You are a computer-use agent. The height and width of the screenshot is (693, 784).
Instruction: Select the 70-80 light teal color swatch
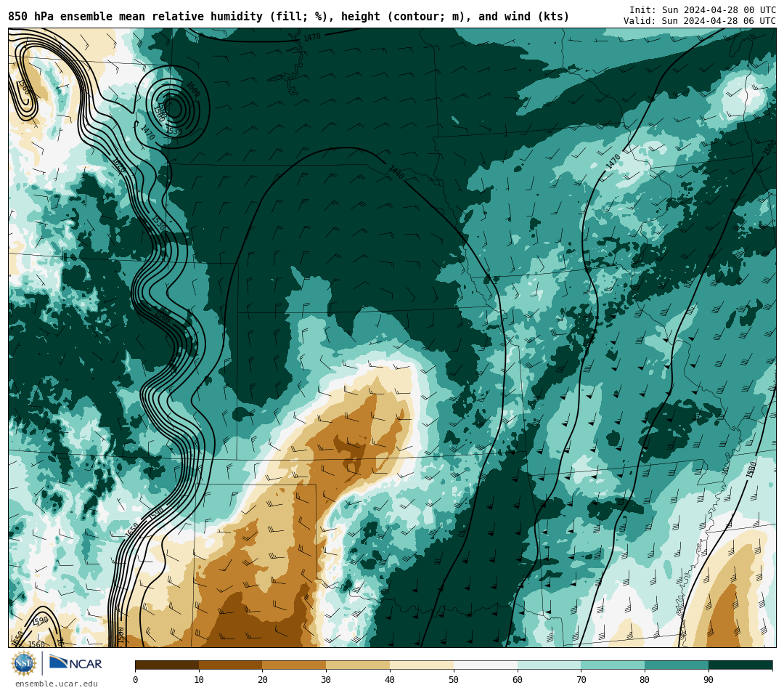point(613,665)
